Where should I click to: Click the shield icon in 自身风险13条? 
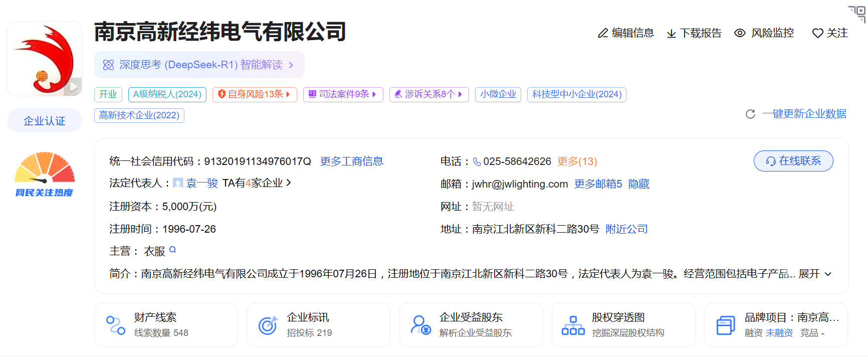tap(222, 94)
